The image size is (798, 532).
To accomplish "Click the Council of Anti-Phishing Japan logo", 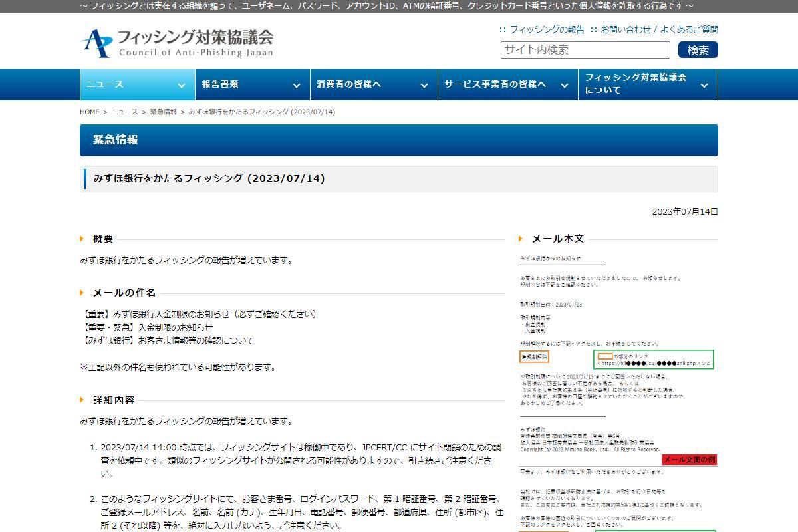I will [177, 43].
